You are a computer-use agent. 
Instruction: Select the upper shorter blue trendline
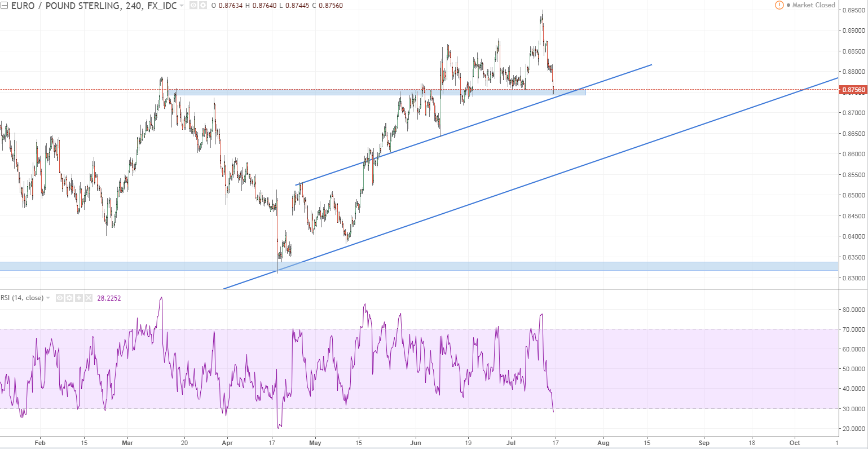coord(474,124)
